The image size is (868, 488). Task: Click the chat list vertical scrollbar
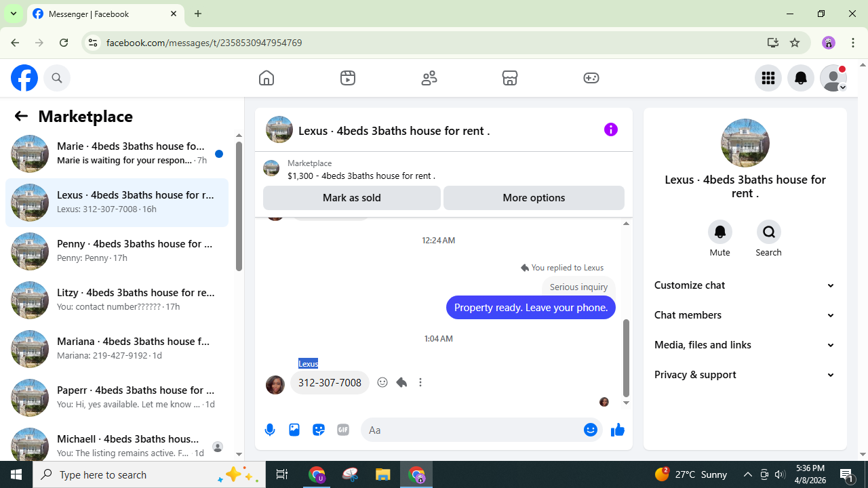239,207
